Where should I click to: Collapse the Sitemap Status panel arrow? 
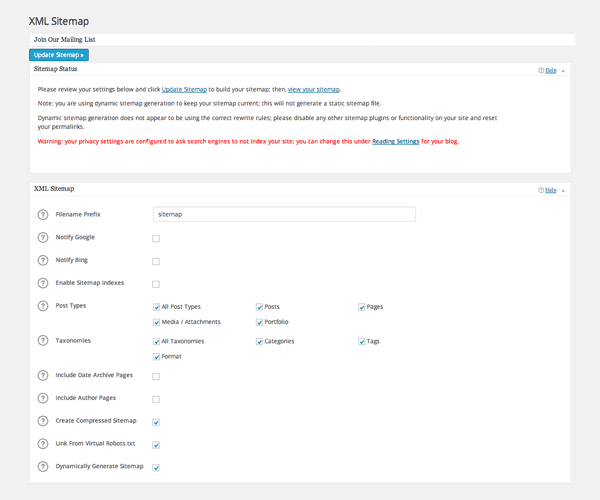(563, 71)
